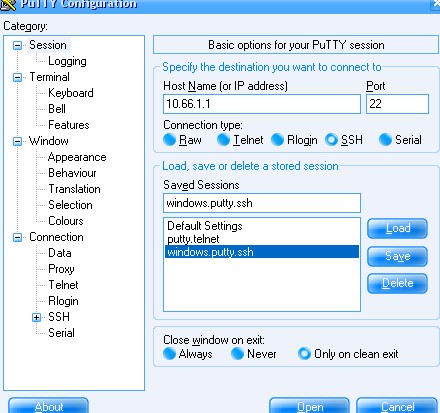
Task: Open the Appearance settings category
Action: pos(77,157)
